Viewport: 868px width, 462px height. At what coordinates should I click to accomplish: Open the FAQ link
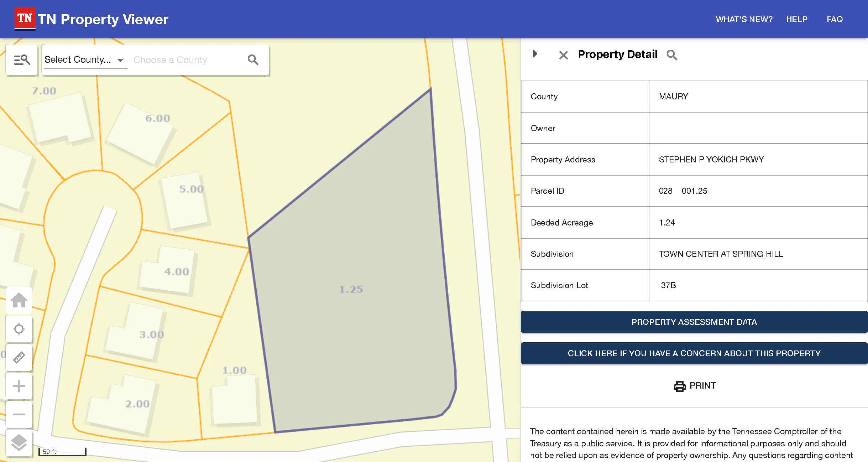(835, 19)
